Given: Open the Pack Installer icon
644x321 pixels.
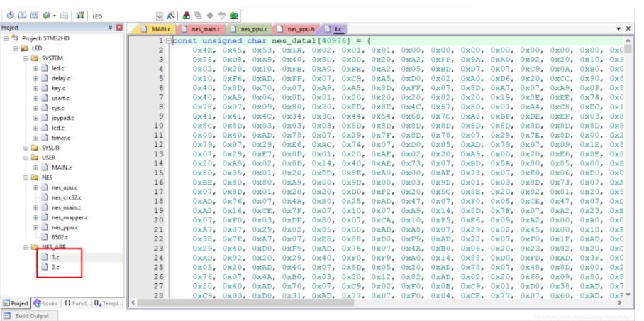Looking at the screenshot, I should (234, 16).
